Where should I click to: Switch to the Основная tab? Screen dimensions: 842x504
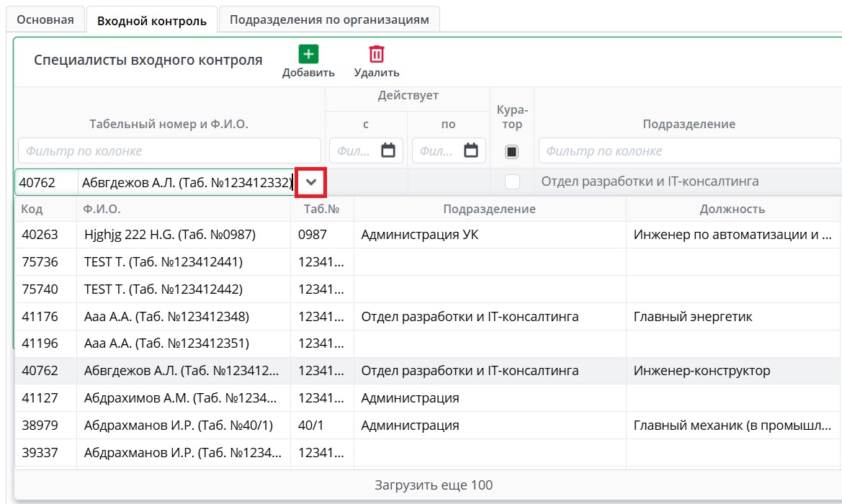tap(45, 19)
